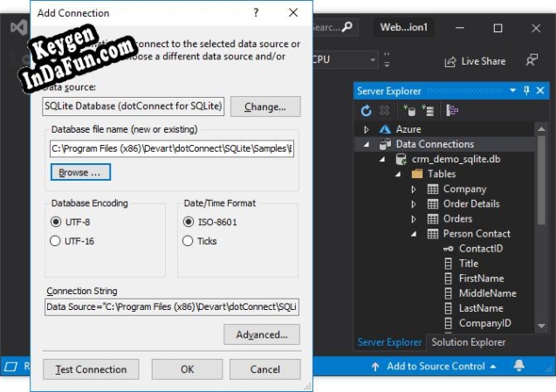Click Refresh icon in Server Explorer toolbar
Screen dimensions: 556x392
(366, 111)
